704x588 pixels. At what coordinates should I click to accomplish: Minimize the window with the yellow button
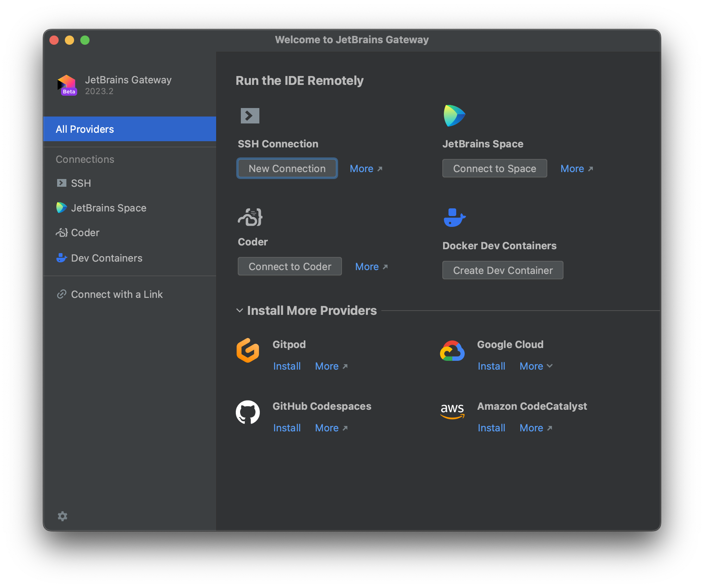[x=69, y=40]
